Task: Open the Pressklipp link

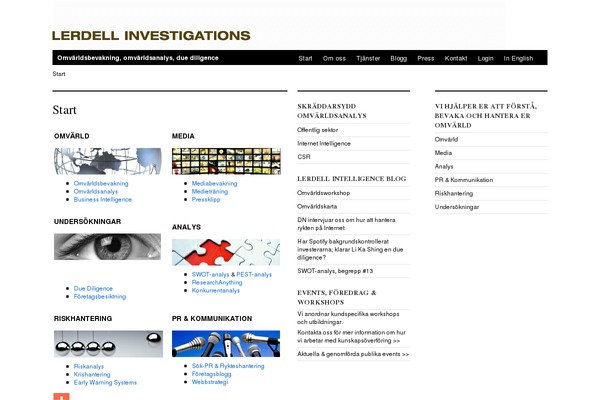Action: [206, 199]
